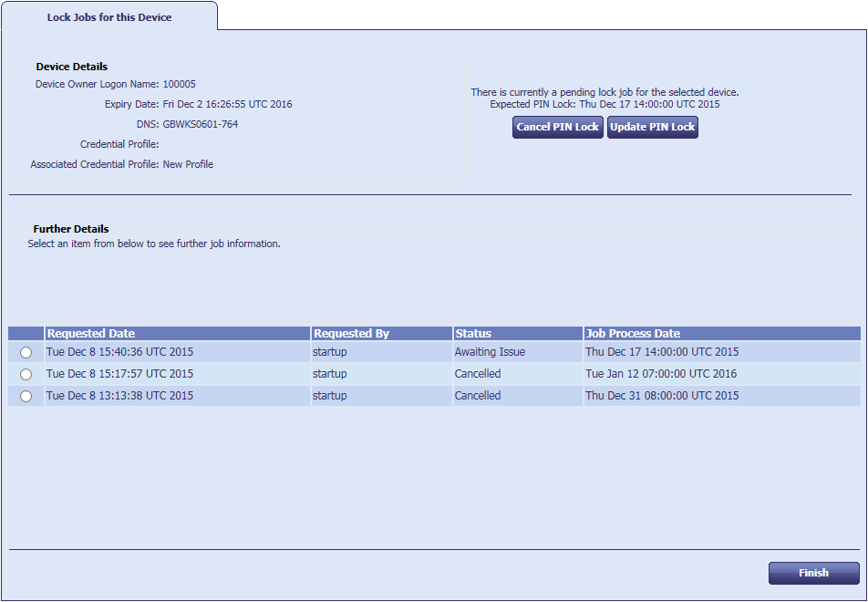Click the DNS value GBWKS0601-764
Screen dimensions: 868x602
tap(200, 124)
